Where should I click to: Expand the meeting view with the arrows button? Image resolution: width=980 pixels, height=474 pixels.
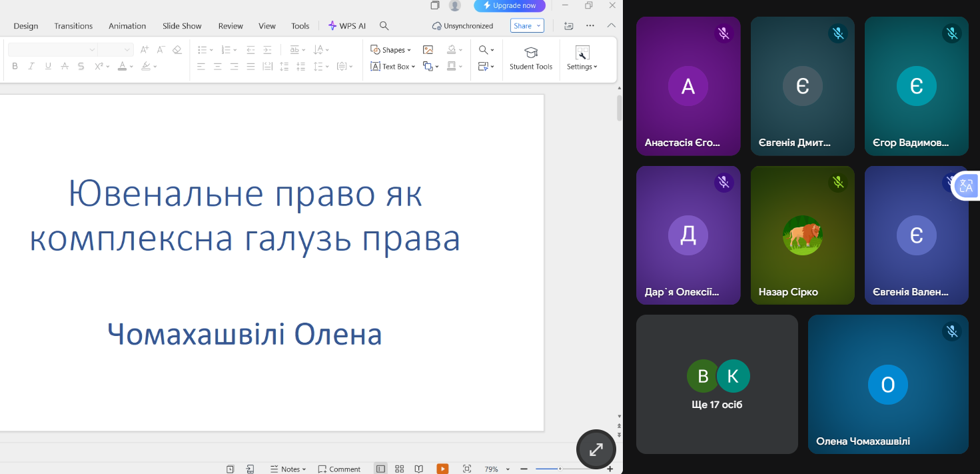click(x=596, y=449)
